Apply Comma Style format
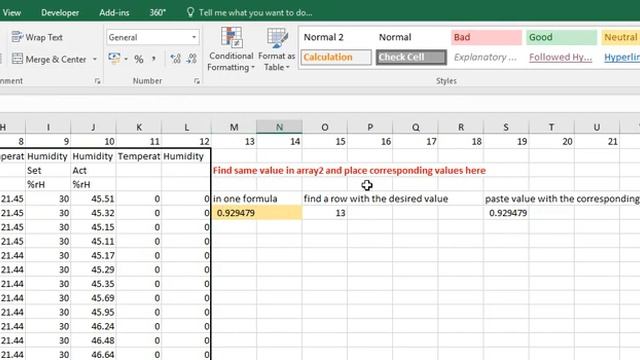Screen dimensions: 640x360 click(154, 59)
